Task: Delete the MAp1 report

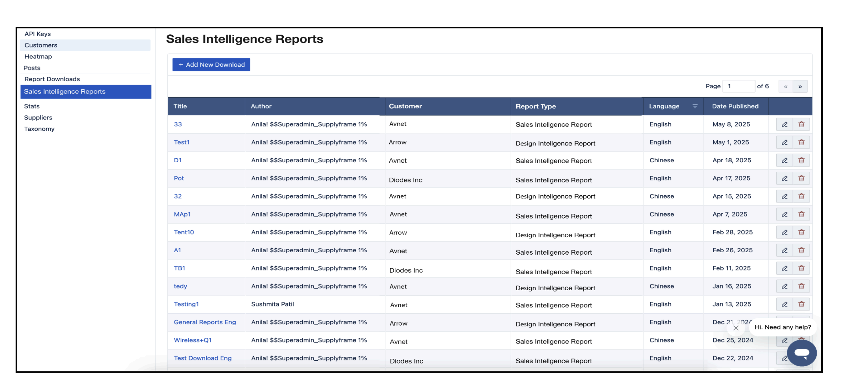Action: (x=801, y=214)
